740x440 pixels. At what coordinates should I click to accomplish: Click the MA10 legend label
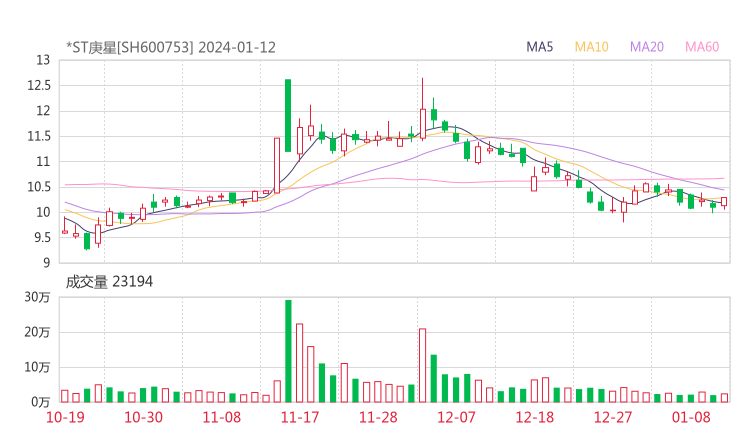591,47
